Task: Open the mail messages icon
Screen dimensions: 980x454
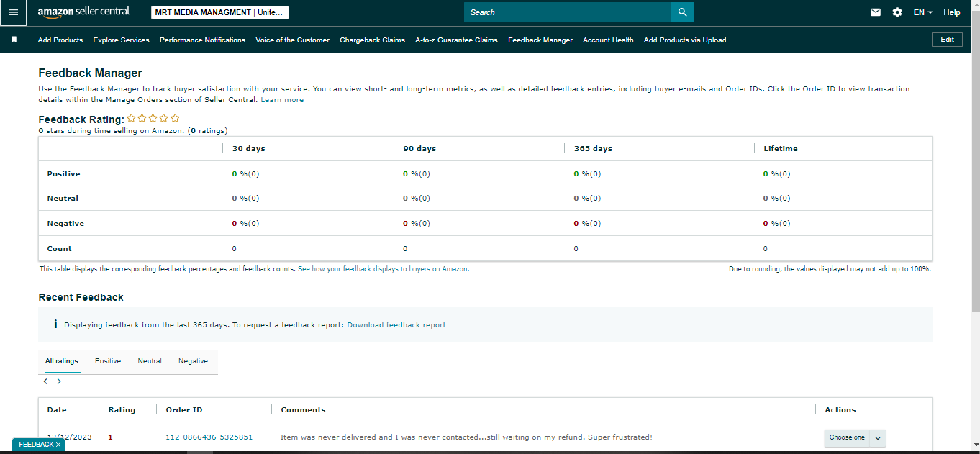Action: pyautogui.click(x=876, y=12)
